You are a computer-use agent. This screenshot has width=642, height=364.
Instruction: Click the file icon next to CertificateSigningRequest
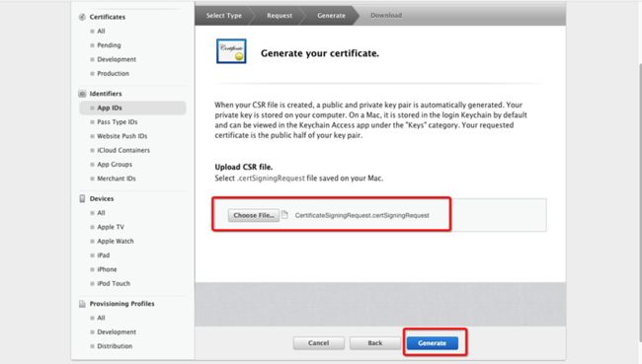[x=285, y=215]
